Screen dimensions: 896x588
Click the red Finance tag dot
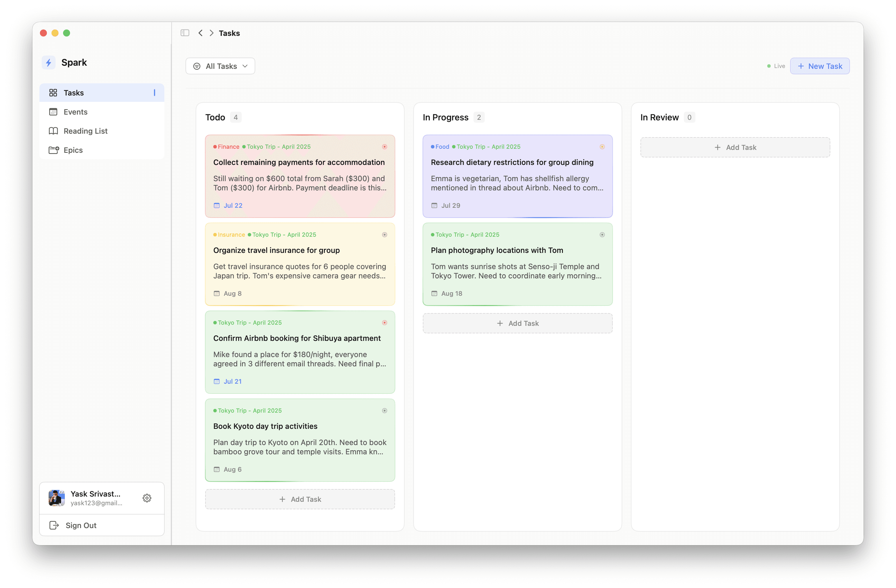(215, 147)
